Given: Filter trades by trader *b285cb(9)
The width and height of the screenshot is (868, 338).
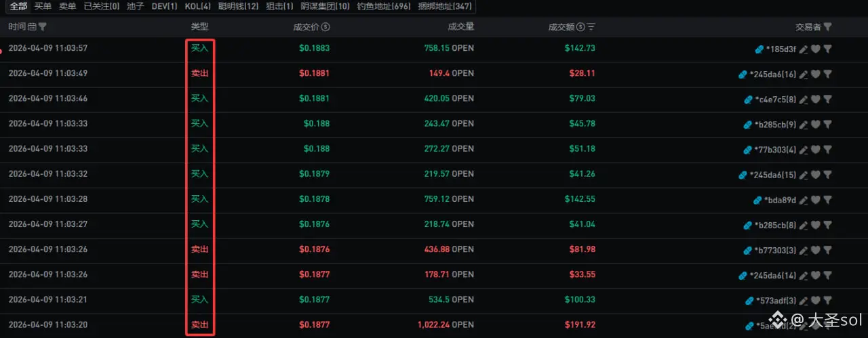Looking at the screenshot, I should click(x=827, y=124).
